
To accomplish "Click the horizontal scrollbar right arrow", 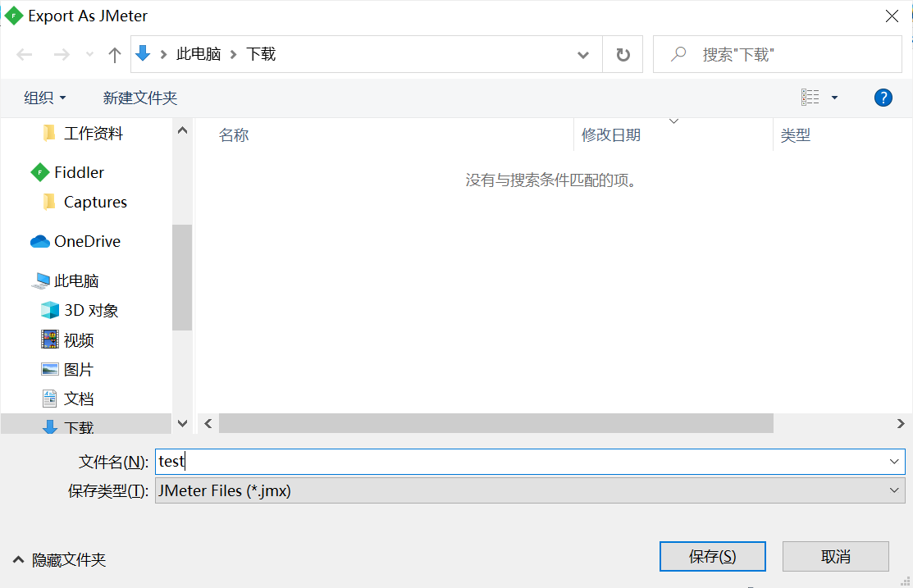I will pos(901,423).
